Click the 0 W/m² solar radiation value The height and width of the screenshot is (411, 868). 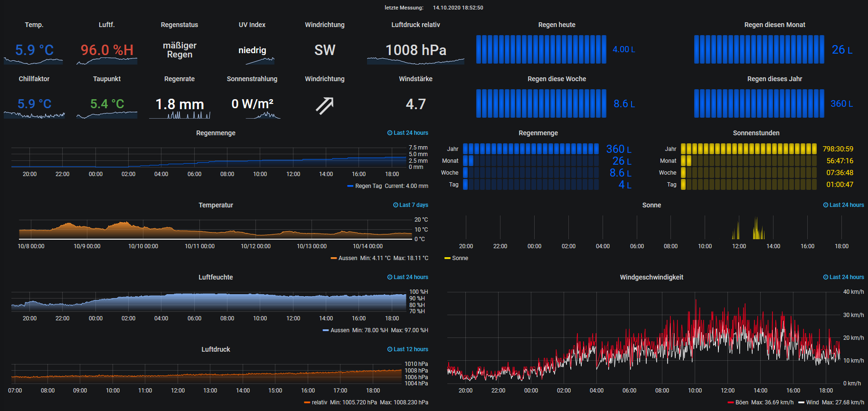pos(252,103)
